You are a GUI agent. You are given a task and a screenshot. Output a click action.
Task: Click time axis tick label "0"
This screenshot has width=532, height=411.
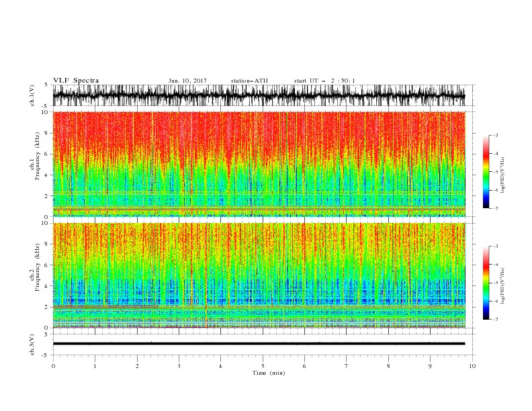[53, 366]
